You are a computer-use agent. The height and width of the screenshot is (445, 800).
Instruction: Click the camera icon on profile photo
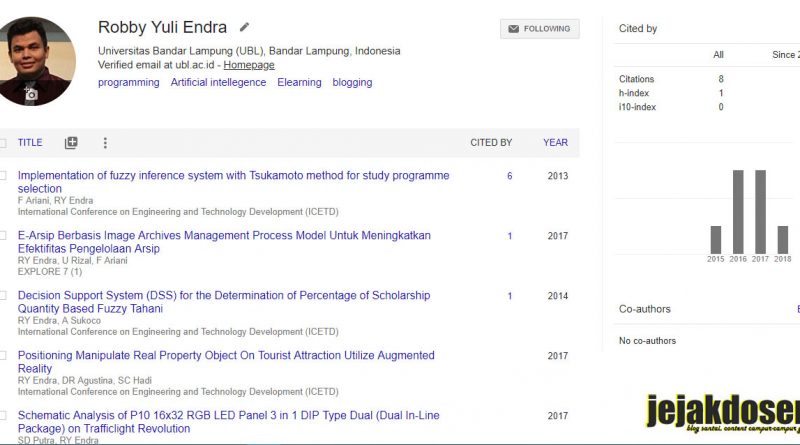click(31, 94)
